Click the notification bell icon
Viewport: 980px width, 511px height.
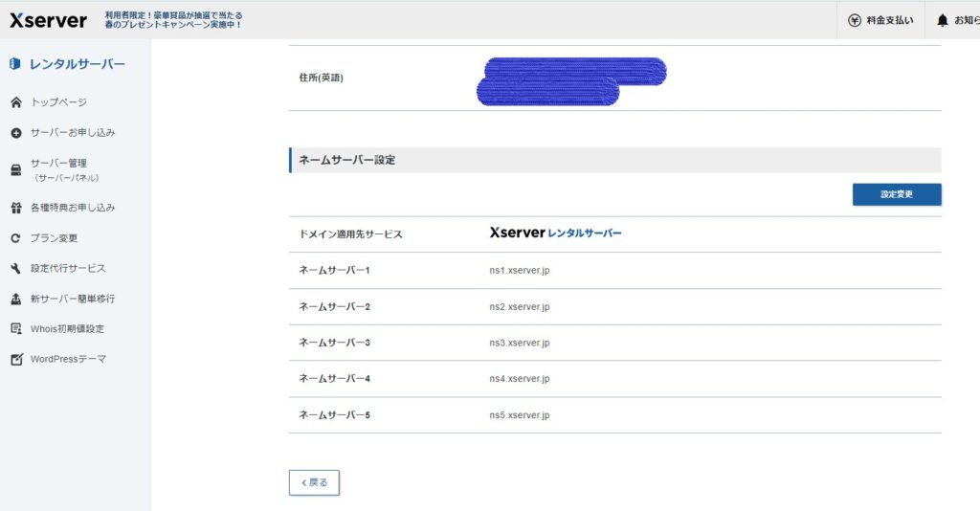tap(943, 20)
